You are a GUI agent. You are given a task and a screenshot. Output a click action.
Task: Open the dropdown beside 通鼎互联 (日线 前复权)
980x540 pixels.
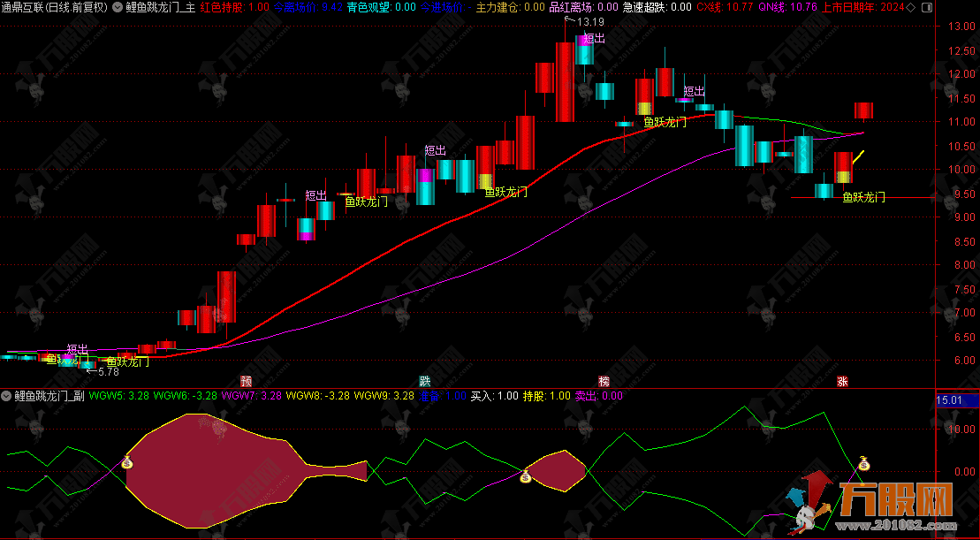118,7
